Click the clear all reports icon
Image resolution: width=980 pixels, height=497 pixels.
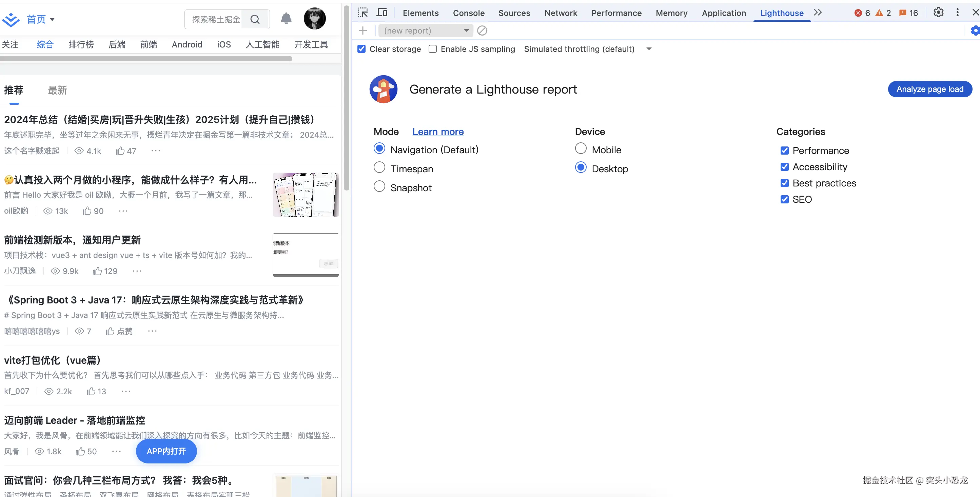tap(482, 31)
